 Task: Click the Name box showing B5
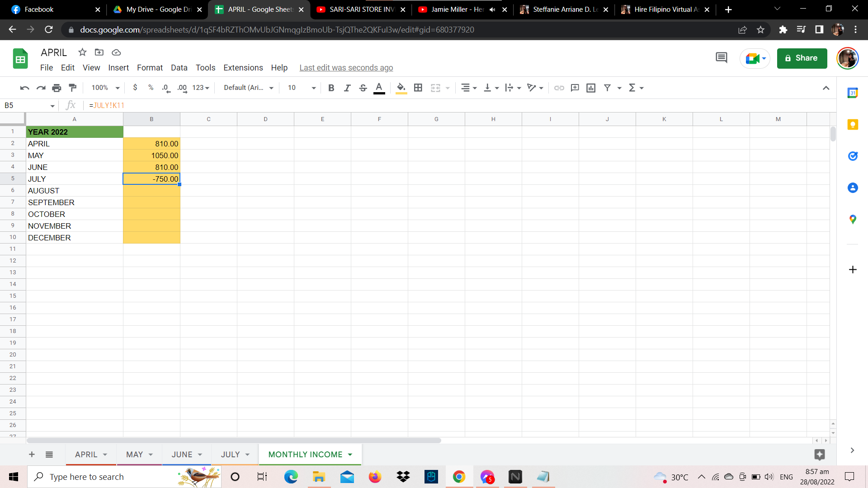pyautogui.click(x=27, y=105)
